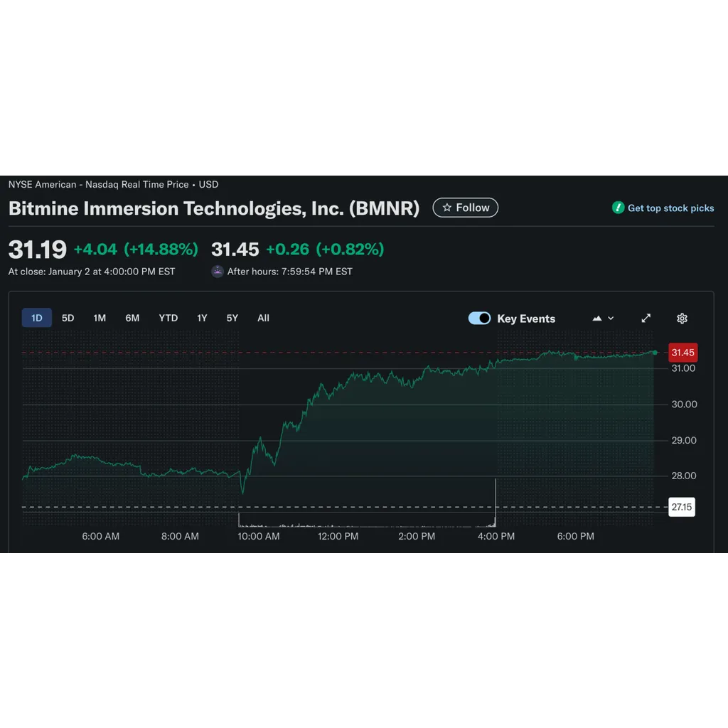The image size is (728, 728).
Task: Follow the BMNR stock
Action: (x=465, y=208)
